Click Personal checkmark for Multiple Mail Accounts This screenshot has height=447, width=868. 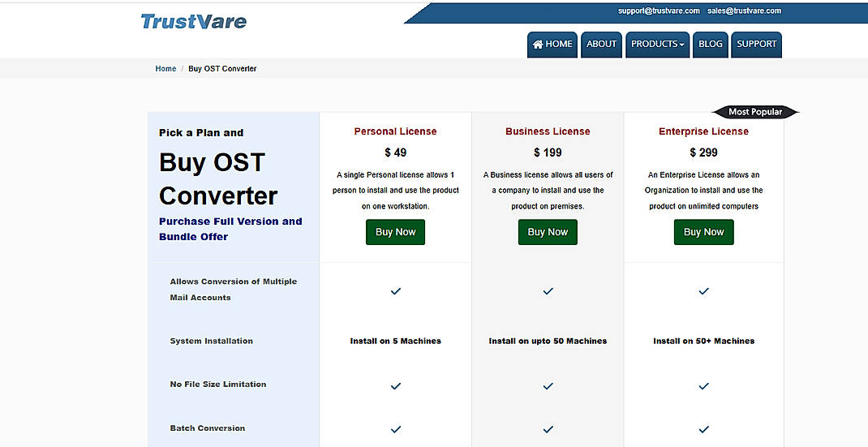(x=395, y=290)
